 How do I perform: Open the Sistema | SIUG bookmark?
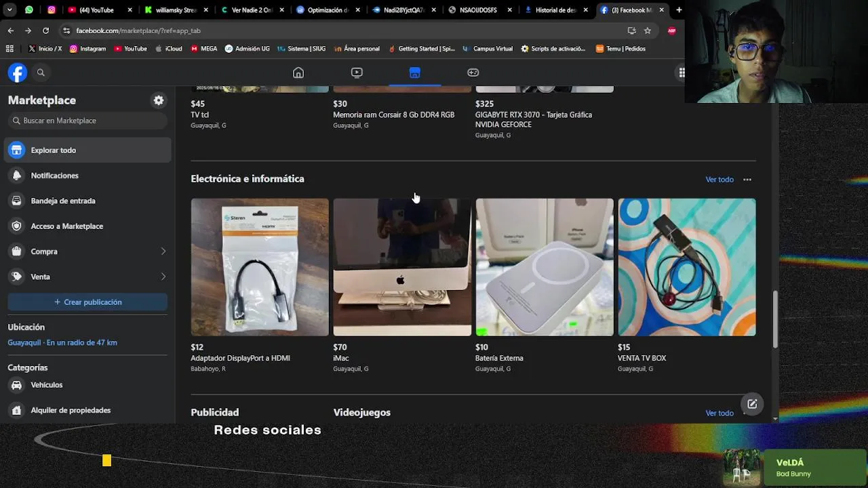301,49
